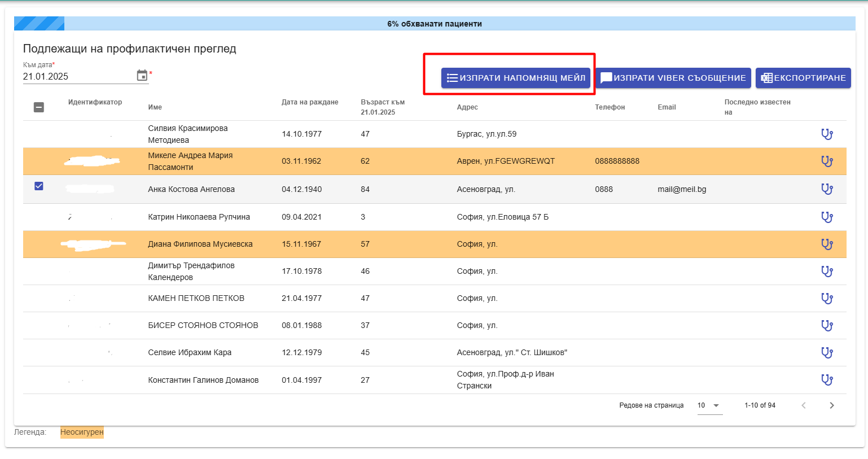Click address София, ул.Еловица 57 Б
This screenshot has height=459, width=868.
(502, 217)
